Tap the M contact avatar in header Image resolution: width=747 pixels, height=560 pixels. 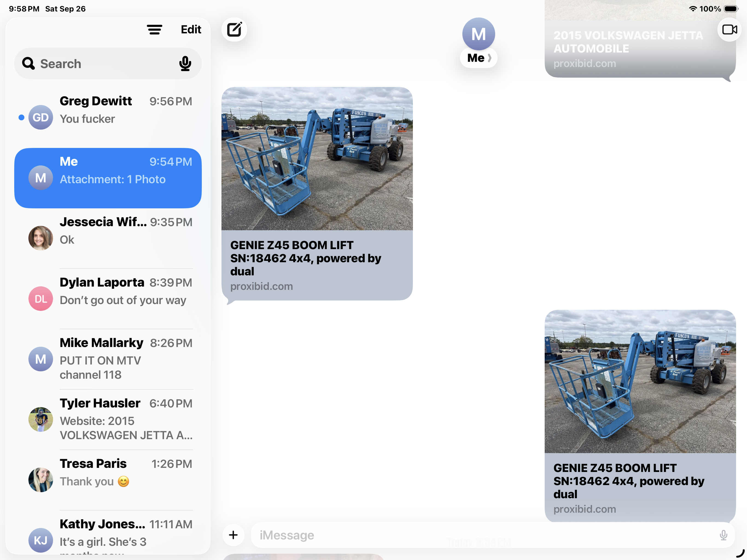click(x=478, y=34)
